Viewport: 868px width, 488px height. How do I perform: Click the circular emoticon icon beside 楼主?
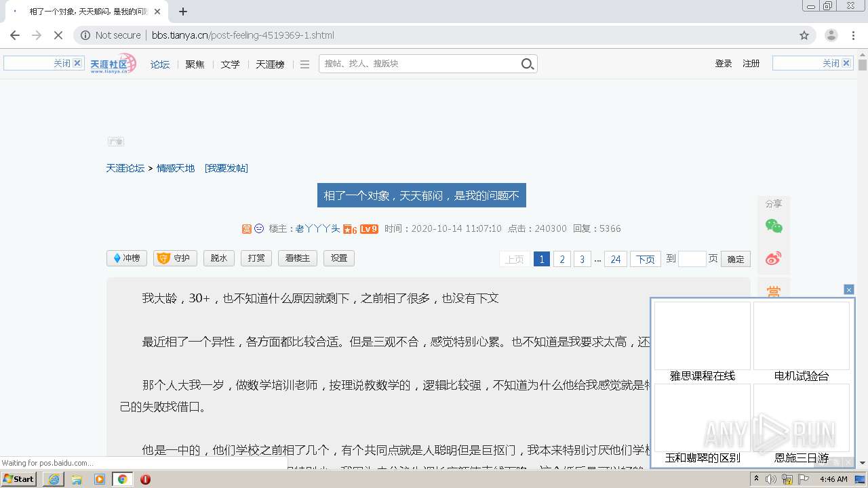pyautogui.click(x=259, y=229)
